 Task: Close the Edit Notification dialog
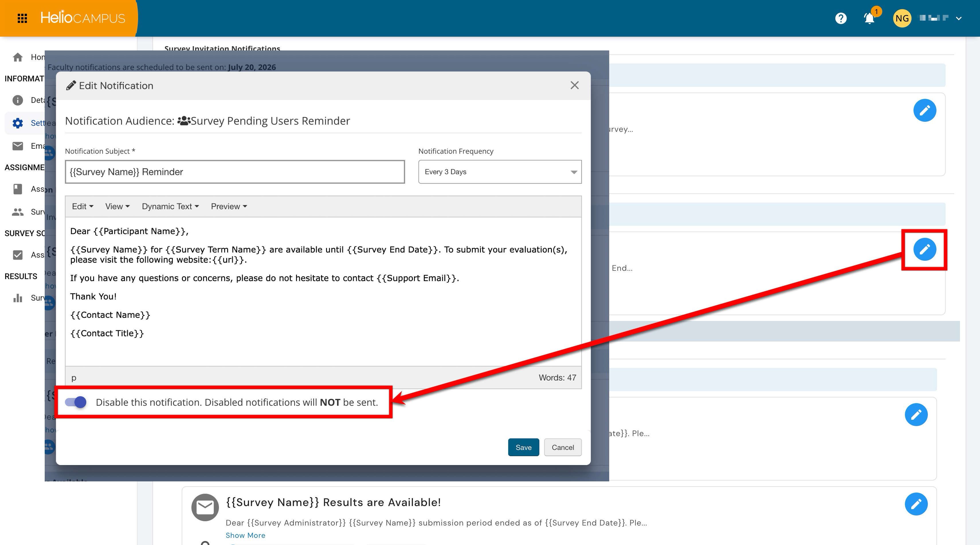click(x=575, y=85)
